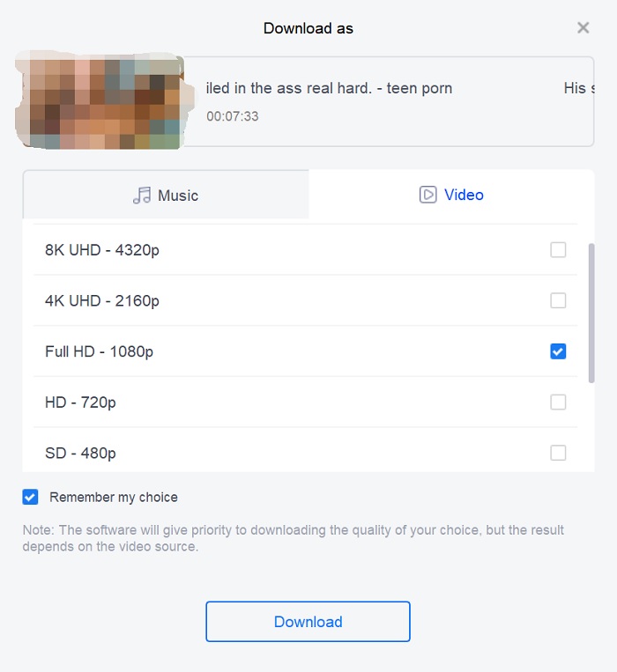Switch to the Music tab

click(x=166, y=195)
